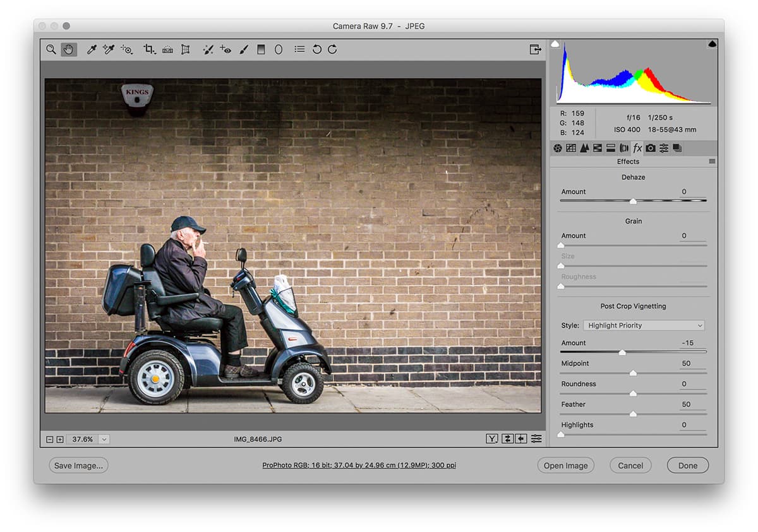Click the Feather value field

click(x=693, y=405)
